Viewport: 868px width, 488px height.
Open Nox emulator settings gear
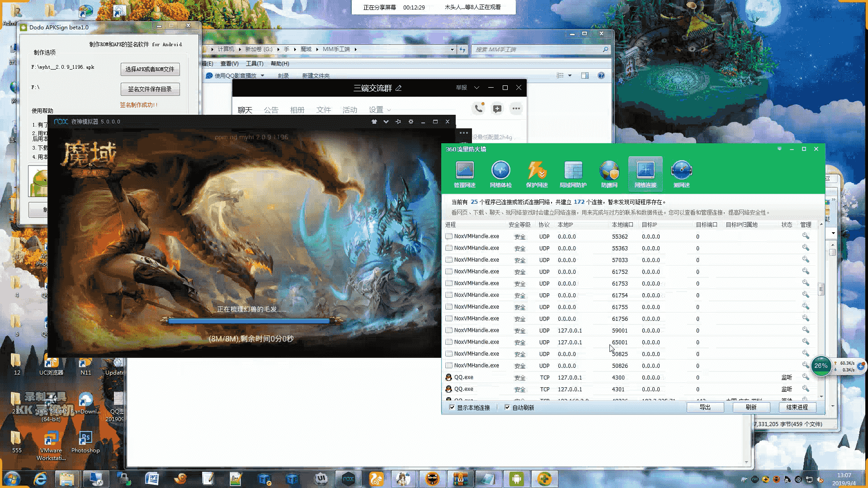[x=410, y=122]
